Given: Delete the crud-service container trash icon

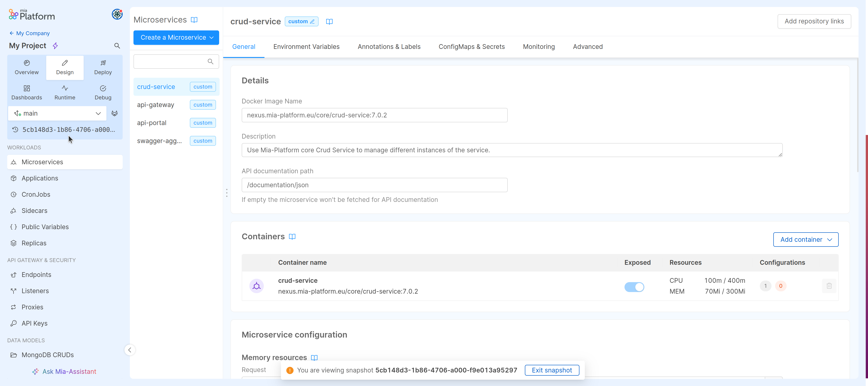Looking at the screenshot, I should tap(829, 286).
